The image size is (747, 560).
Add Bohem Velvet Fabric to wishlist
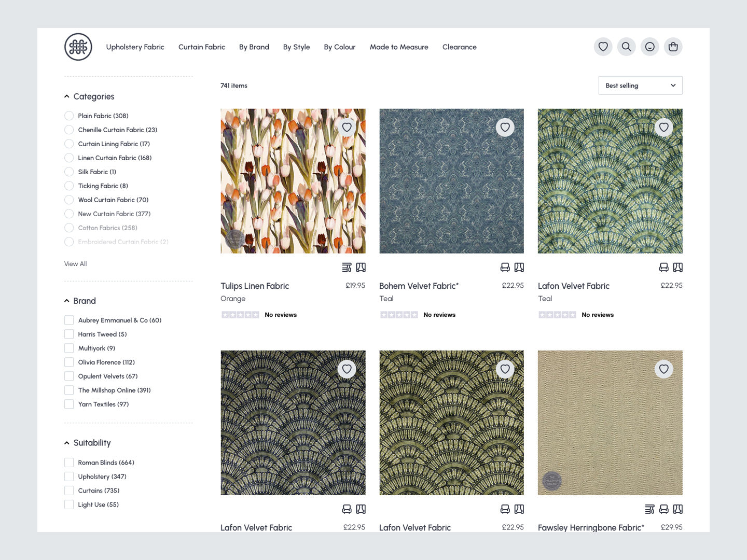click(x=505, y=128)
